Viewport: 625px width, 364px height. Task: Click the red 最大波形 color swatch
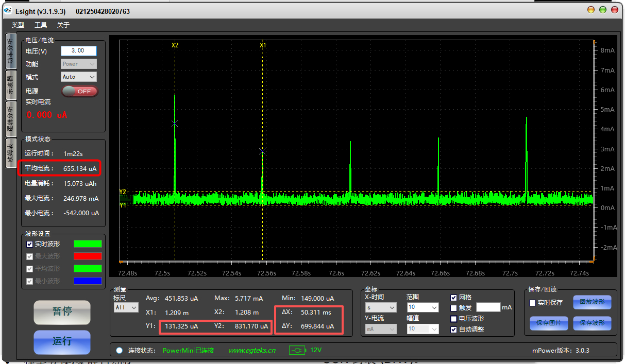(88, 256)
